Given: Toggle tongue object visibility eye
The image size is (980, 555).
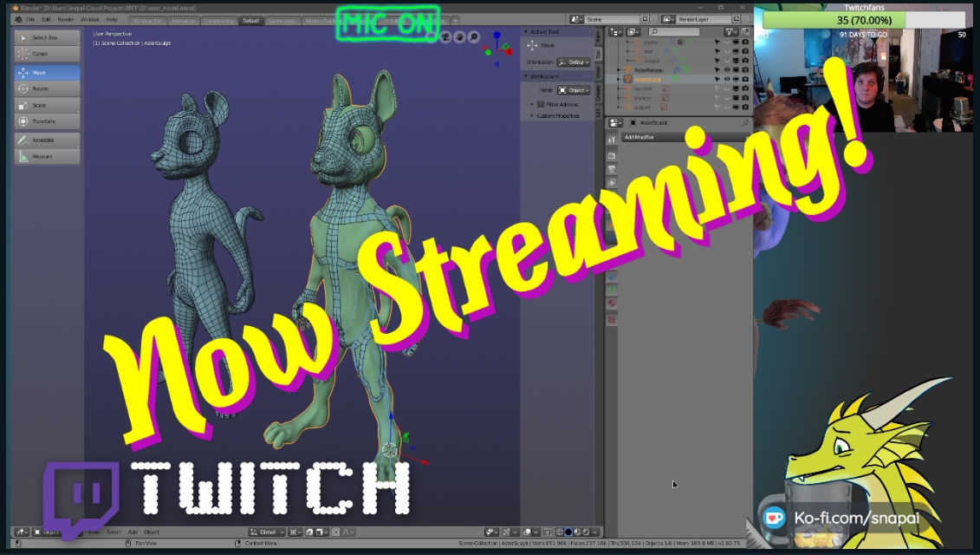Looking at the screenshot, I should 727,61.
